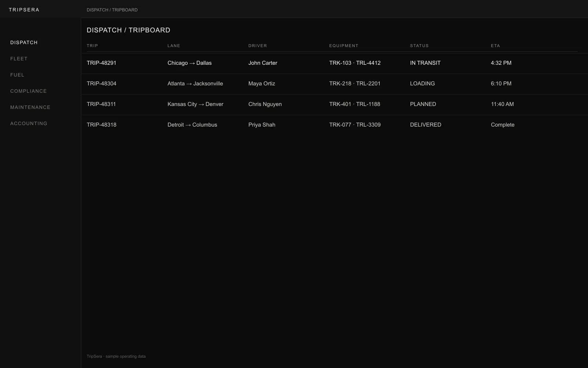Click driver John Carter
The image size is (588, 368).
tap(263, 63)
